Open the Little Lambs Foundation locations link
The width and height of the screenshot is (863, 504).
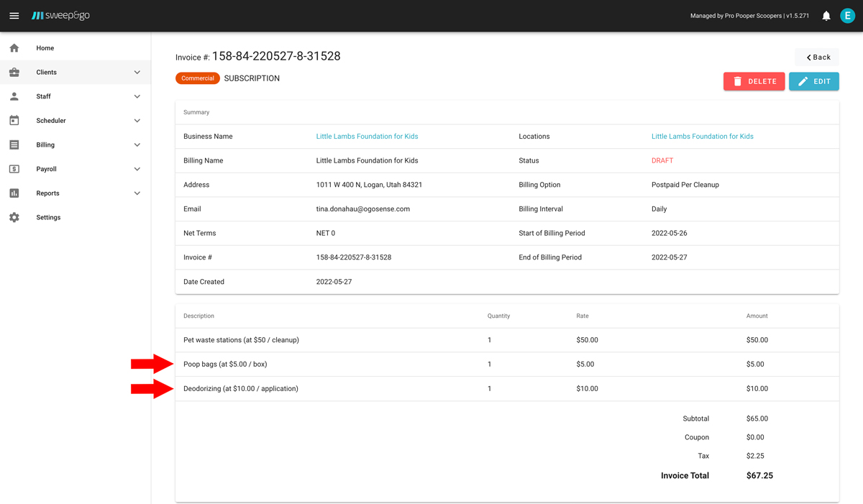click(702, 136)
